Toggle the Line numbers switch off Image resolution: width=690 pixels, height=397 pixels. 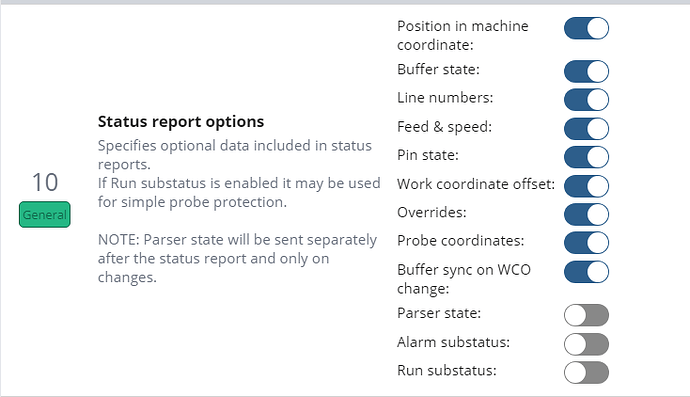(x=586, y=99)
